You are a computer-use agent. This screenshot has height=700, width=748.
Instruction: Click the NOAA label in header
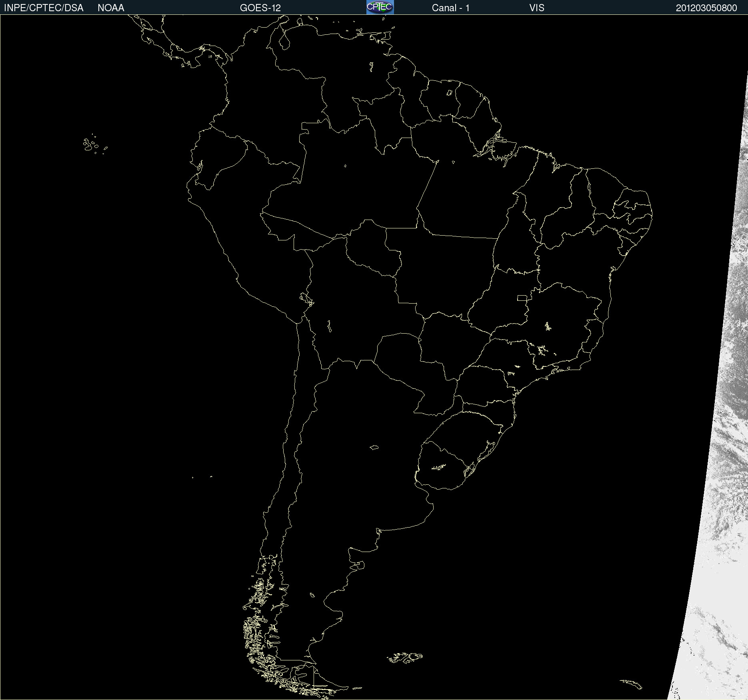pos(111,8)
